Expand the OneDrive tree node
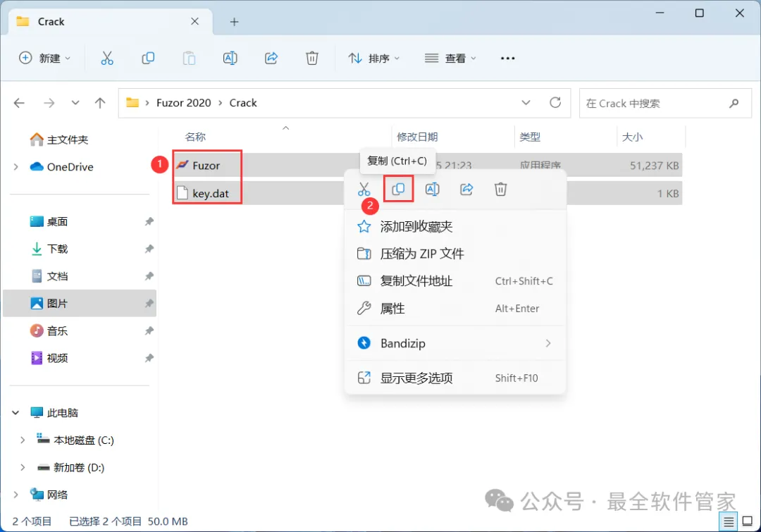This screenshot has width=761, height=532. (16, 167)
